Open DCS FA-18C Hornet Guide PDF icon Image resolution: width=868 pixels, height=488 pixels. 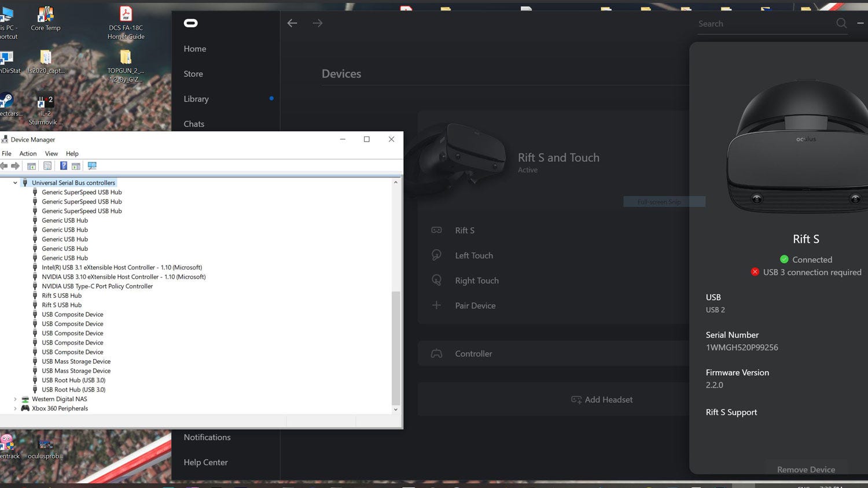126,23
